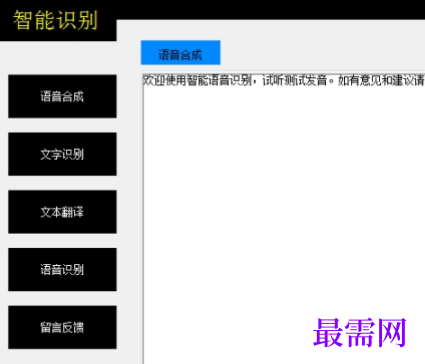Open the 文本翻译 function

click(62, 212)
